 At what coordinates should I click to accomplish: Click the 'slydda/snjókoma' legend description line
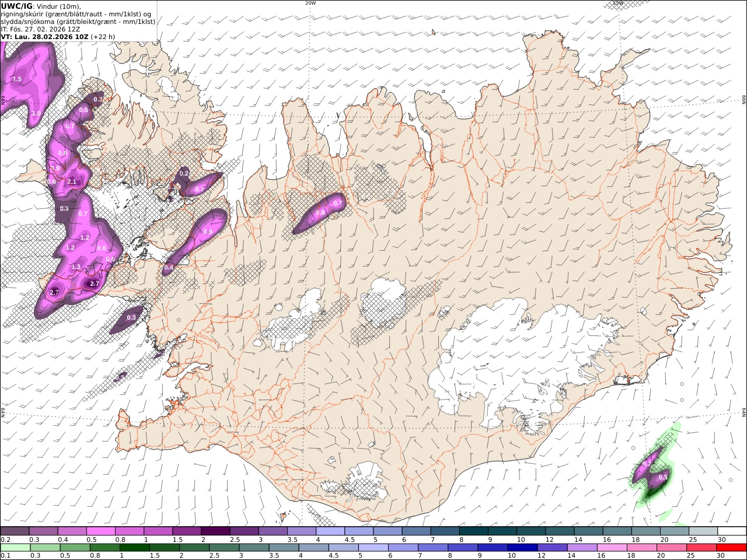point(78,21)
